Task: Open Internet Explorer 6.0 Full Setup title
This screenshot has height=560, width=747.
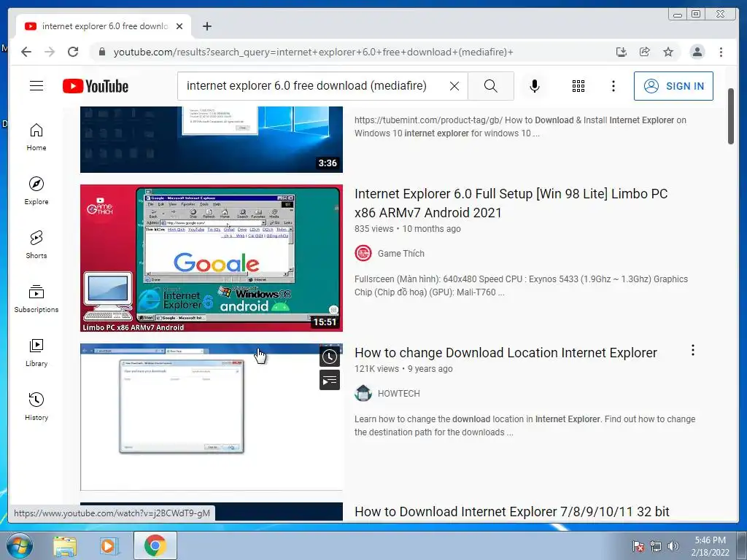Action: [511, 203]
